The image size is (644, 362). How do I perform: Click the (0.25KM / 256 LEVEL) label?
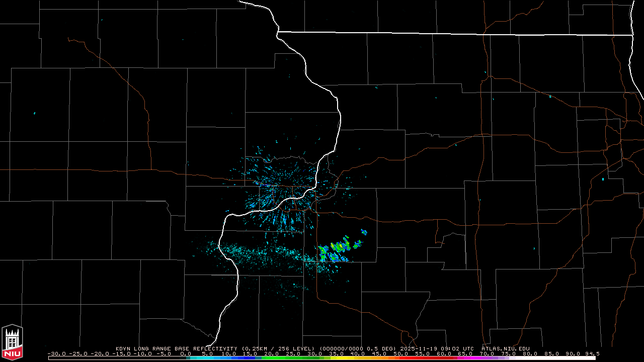(x=278, y=348)
